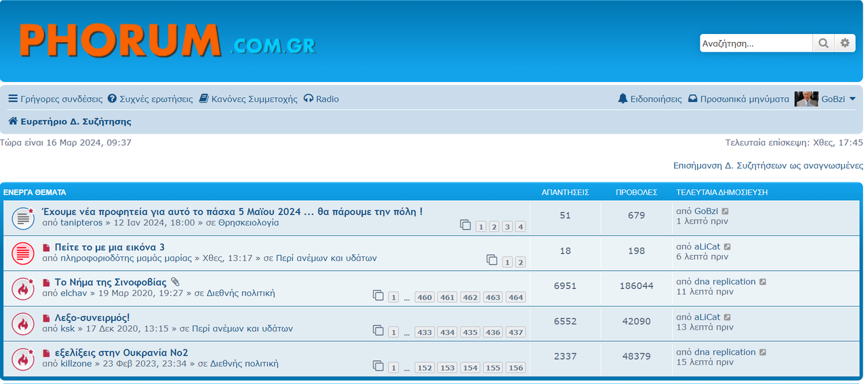The image size is (868, 384).
Task: Go to Ευρετήριο Δ. Συζήτησης home
Action: [x=70, y=121]
